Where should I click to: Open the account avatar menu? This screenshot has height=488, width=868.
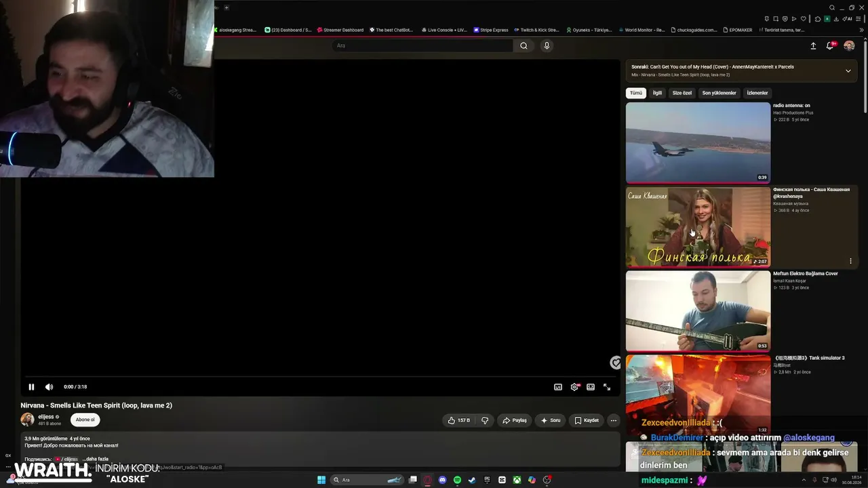pos(849,46)
